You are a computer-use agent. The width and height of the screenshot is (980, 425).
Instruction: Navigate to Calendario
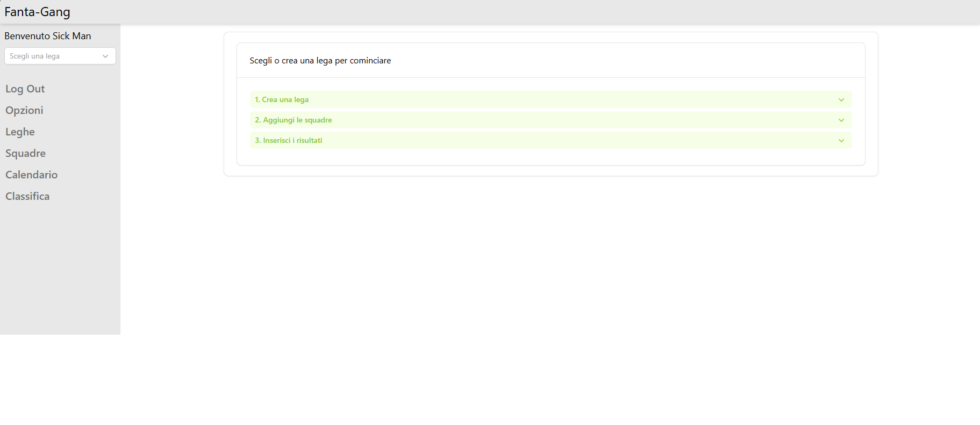(x=32, y=175)
